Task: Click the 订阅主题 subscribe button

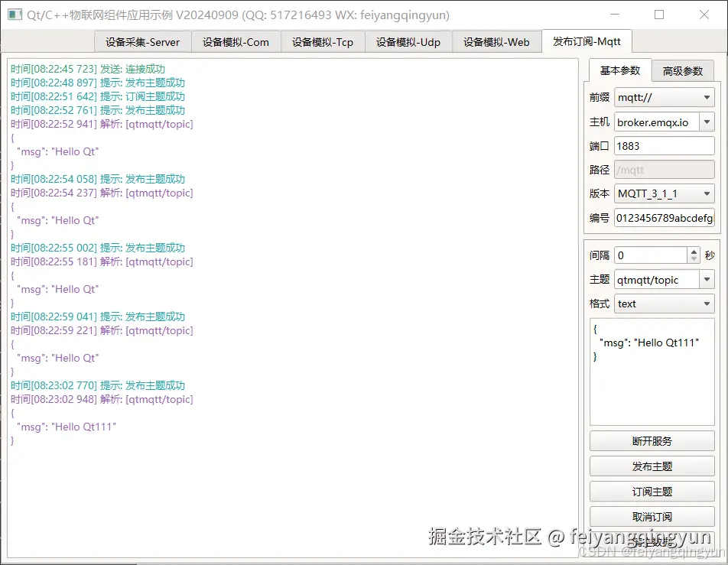Action: click(x=652, y=491)
